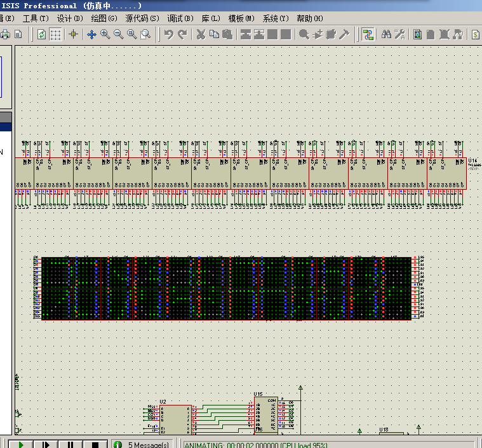The width and height of the screenshot is (482, 448).
Task: Click the green info messages icon
Action: [x=117, y=445]
